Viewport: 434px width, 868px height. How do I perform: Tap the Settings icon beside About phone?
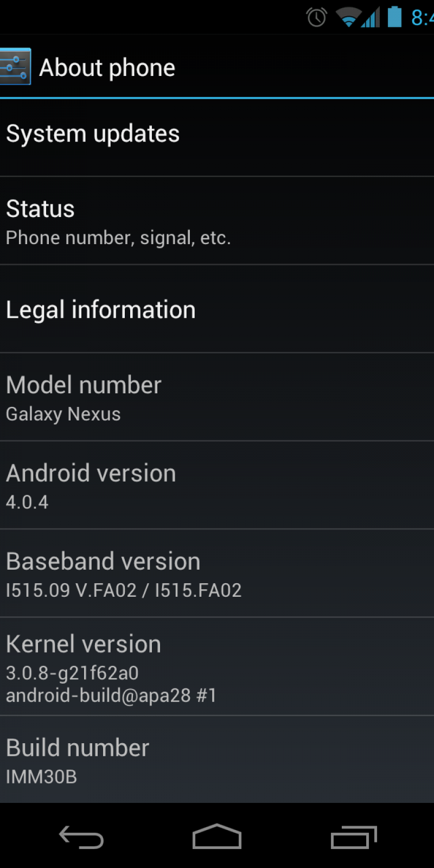[x=15, y=67]
